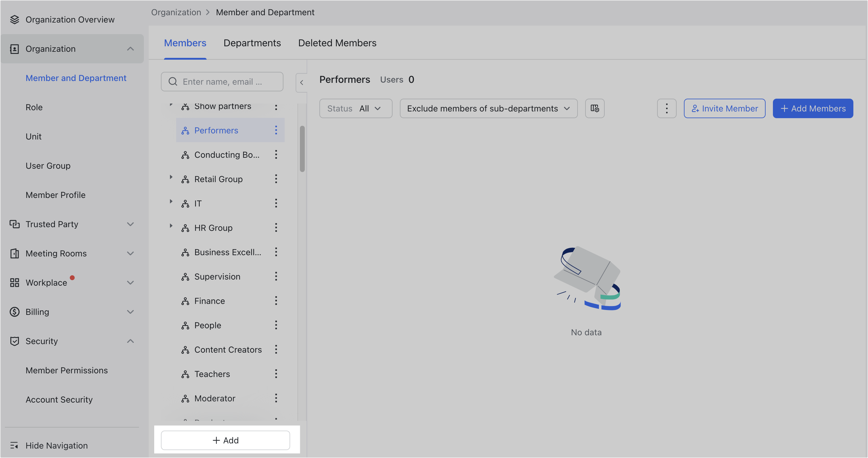Open the Business Excell... row three-dot menu
The width and height of the screenshot is (868, 458).
pyautogui.click(x=276, y=252)
